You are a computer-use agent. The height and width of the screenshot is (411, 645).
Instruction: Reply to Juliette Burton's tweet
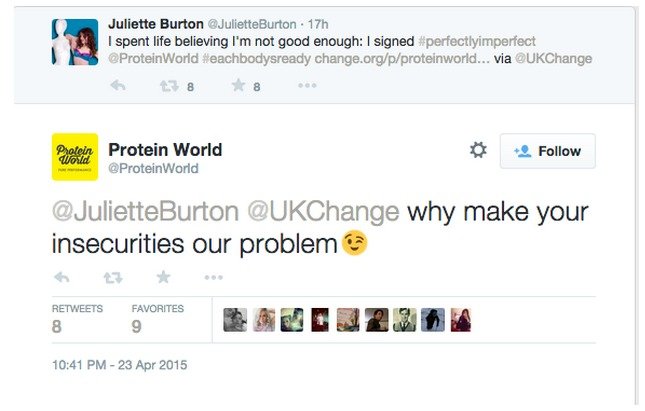[117, 87]
